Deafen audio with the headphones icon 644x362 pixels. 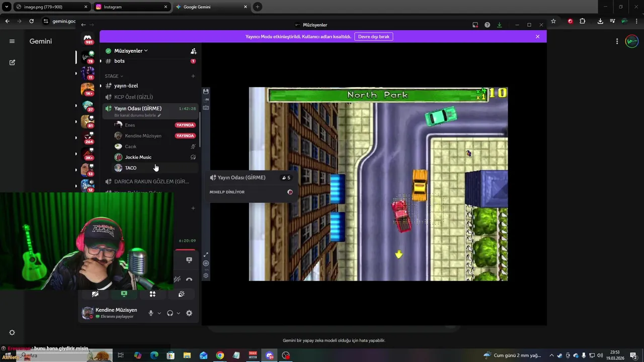pyautogui.click(x=170, y=313)
